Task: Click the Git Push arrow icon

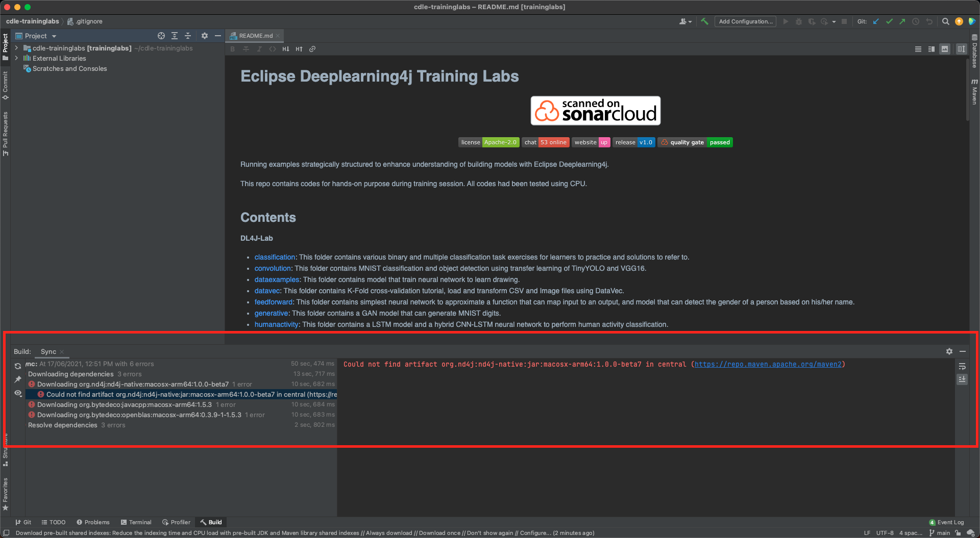Action: click(x=902, y=21)
